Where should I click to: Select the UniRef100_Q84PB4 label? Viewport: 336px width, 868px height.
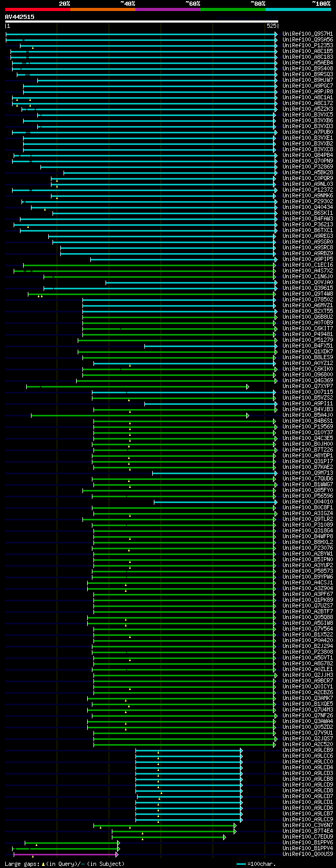tap(308, 155)
